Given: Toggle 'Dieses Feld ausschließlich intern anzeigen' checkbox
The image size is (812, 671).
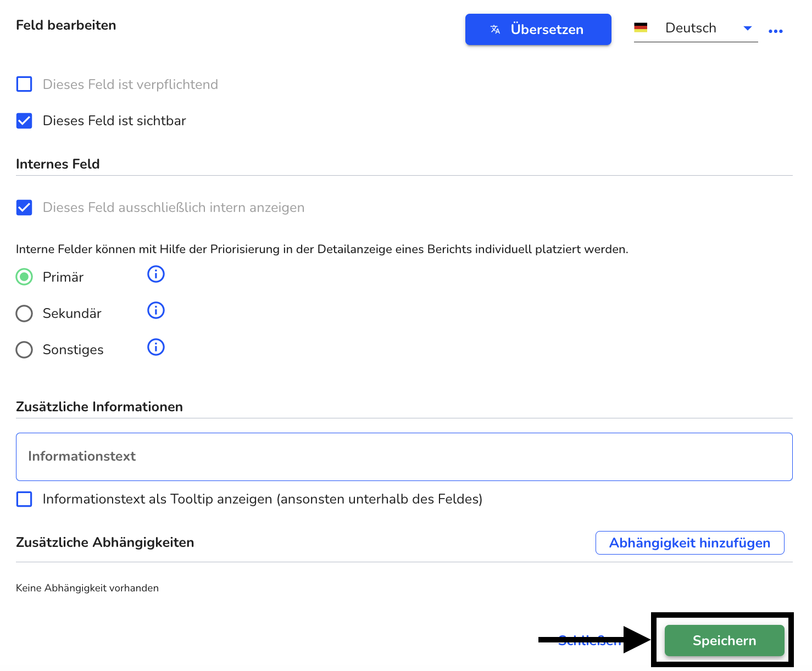Looking at the screenshot, I should (x=24, y=208).
